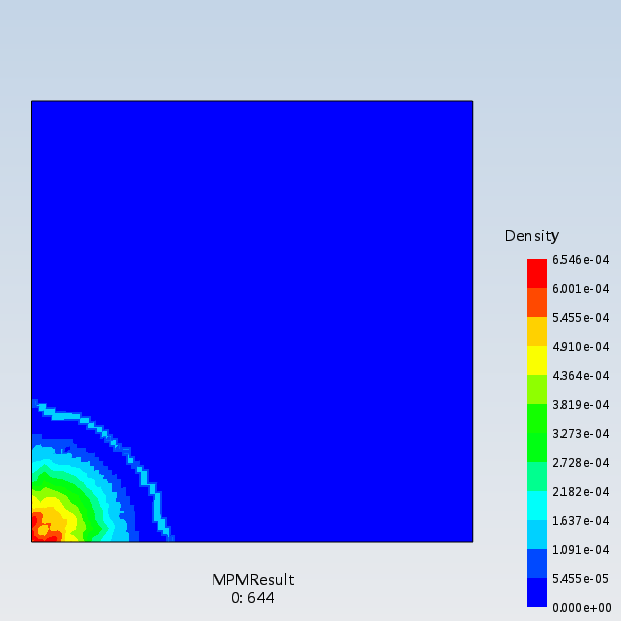Click the 3.273e-04 legend label
The width and height of the screenshot is (621, 621).
pos(581,434)
